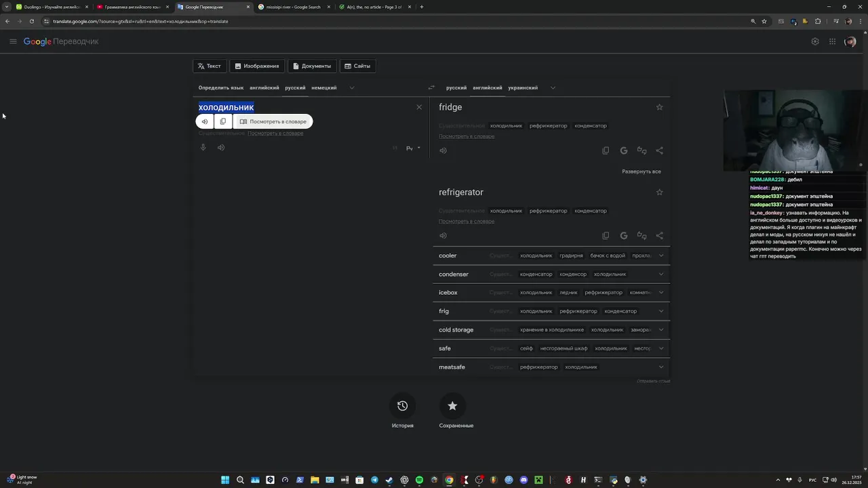The height and width of the screenshot is (488, 868).
Task: Copy the 'refrigerator' translation
Action: (606, 235)
